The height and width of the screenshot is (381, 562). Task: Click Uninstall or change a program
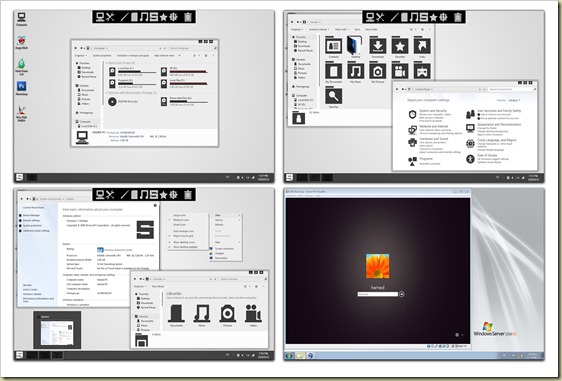tap(133, 56)
